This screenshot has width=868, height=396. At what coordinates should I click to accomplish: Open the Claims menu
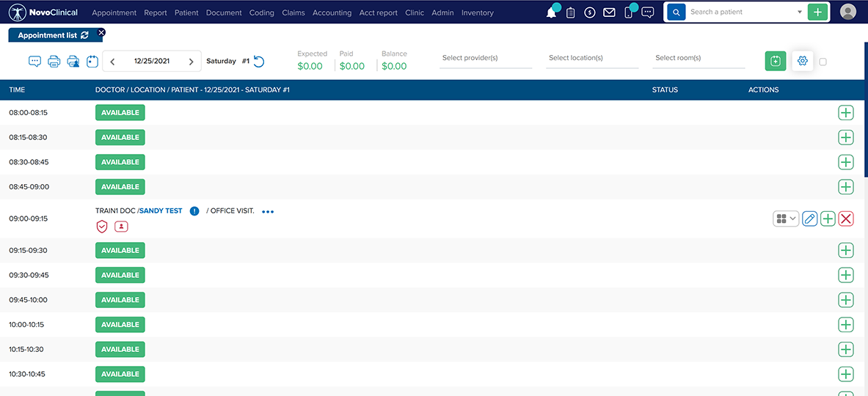293,12
